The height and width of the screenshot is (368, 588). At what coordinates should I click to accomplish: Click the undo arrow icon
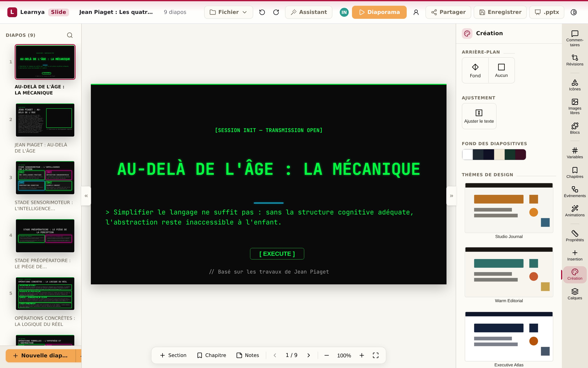[x=262, y=12]
